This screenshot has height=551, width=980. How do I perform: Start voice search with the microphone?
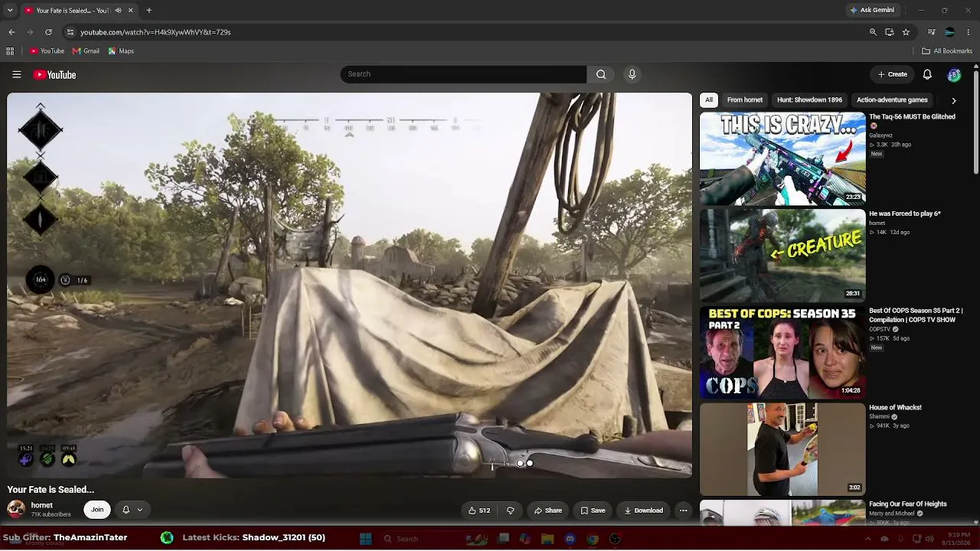(632, 74)
